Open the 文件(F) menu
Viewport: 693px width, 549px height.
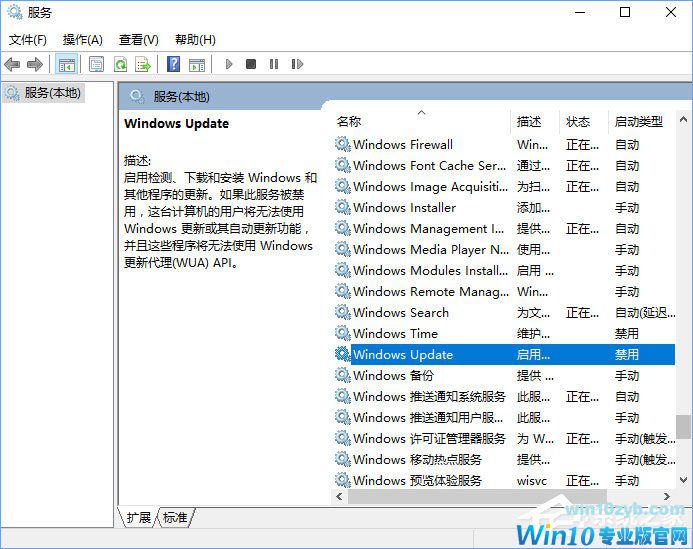tap(27, 40)
